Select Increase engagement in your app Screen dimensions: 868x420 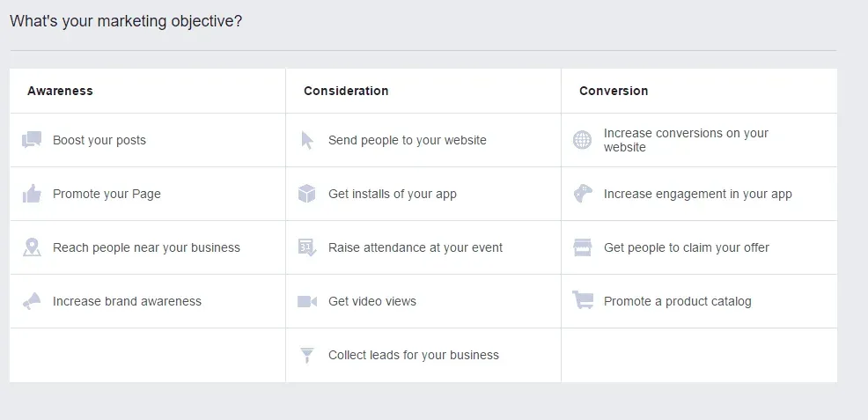point(699,194)
